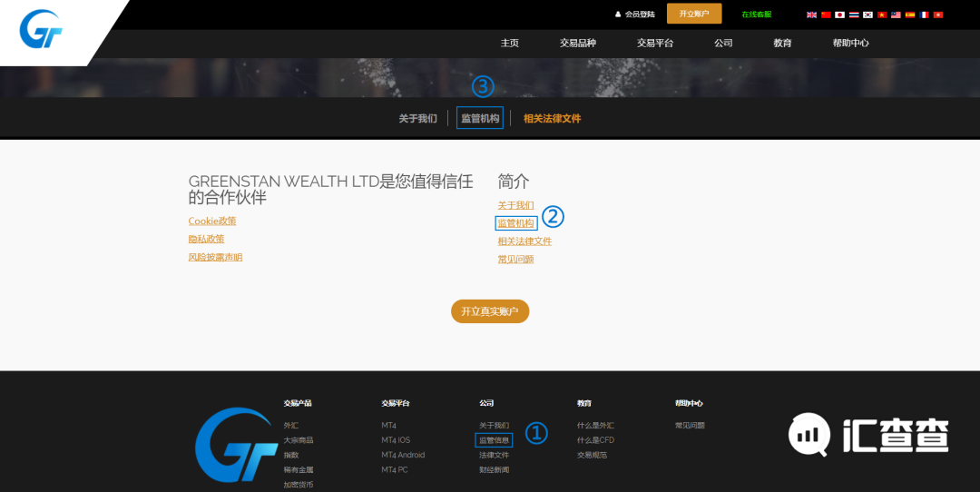This screenshot has width=980, height=492.
Task: Open footer link MT4 PC
Action: [x=395, y=470]
